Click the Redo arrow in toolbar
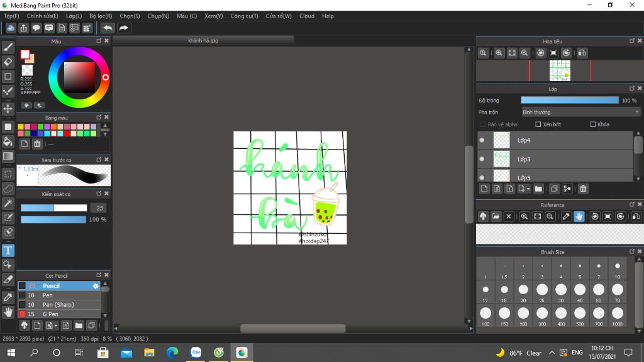Viewport: 644px width, 362px height. (x=123, y=28)
